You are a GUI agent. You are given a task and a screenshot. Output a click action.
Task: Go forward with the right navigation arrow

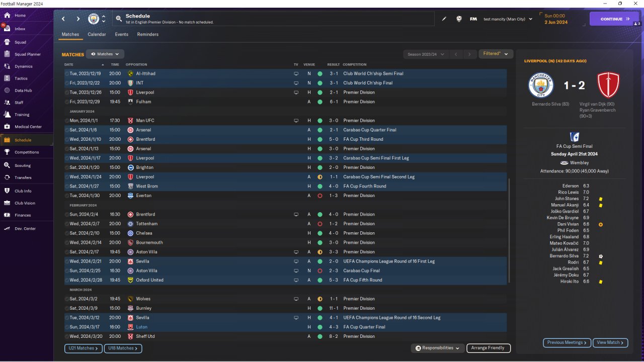[78, 19]
